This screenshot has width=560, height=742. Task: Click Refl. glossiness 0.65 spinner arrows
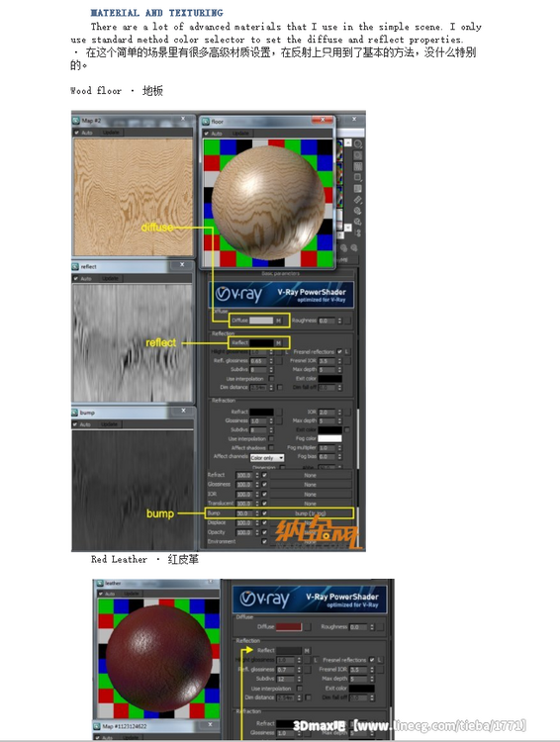click(x=271, y=360)
